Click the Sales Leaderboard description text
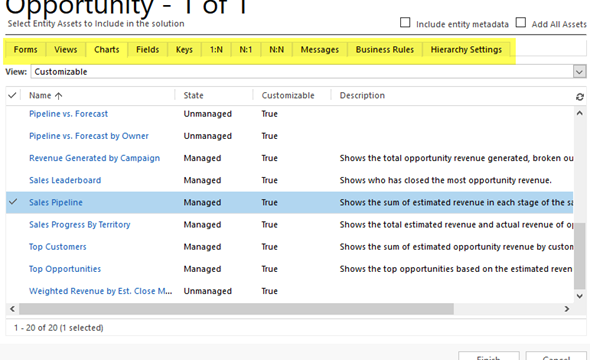This screenshot has width=590, height=360. pyautogui.click(x=446, y=180)
